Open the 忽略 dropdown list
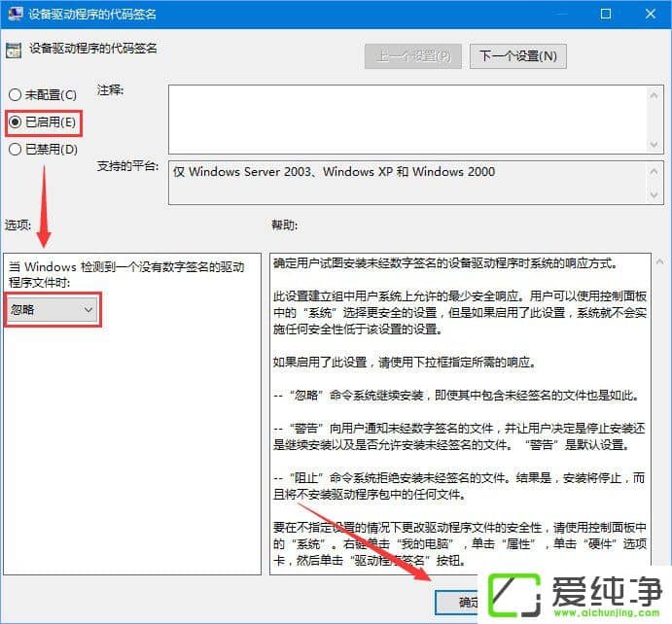 coord(53,310)
